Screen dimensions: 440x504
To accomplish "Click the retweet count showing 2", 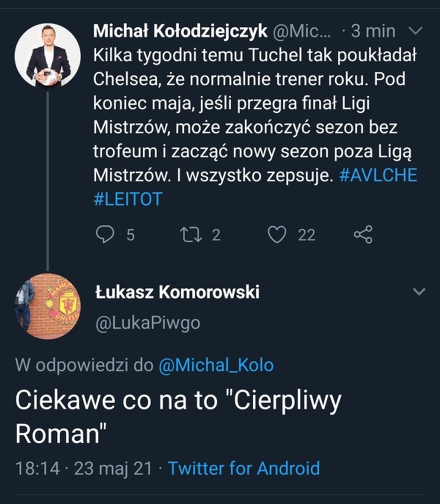I will point(216,235).
